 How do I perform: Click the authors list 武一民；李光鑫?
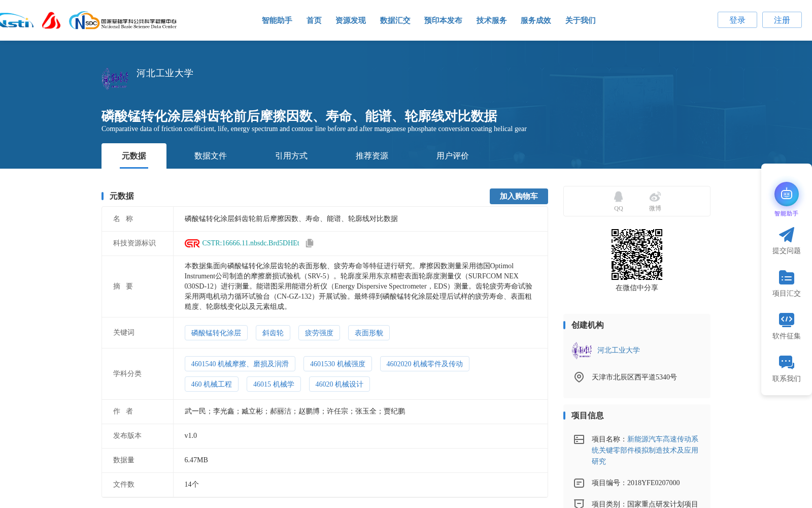[295, 411]
